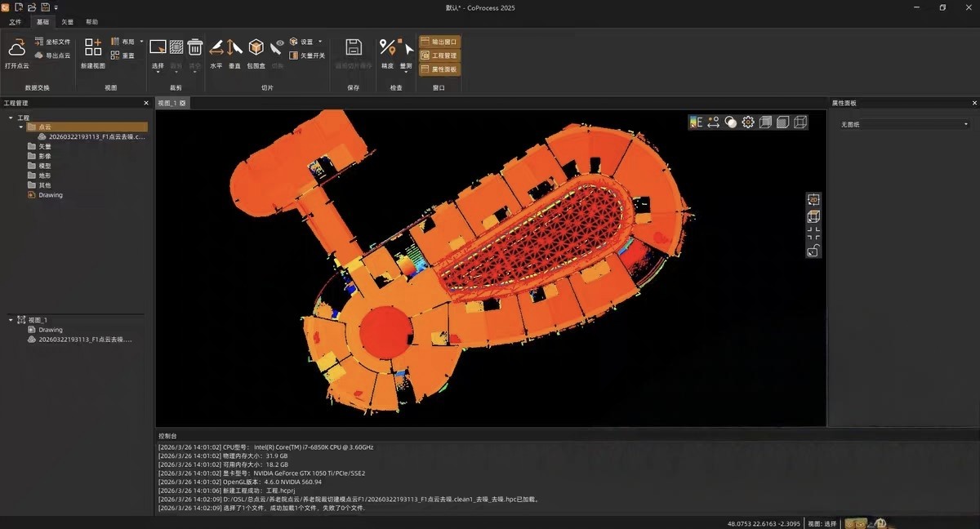Image resolution: width=980 pixels, height=529 pixels.
Task: Click the 重置 reset view button
Action: pos(122,56)
